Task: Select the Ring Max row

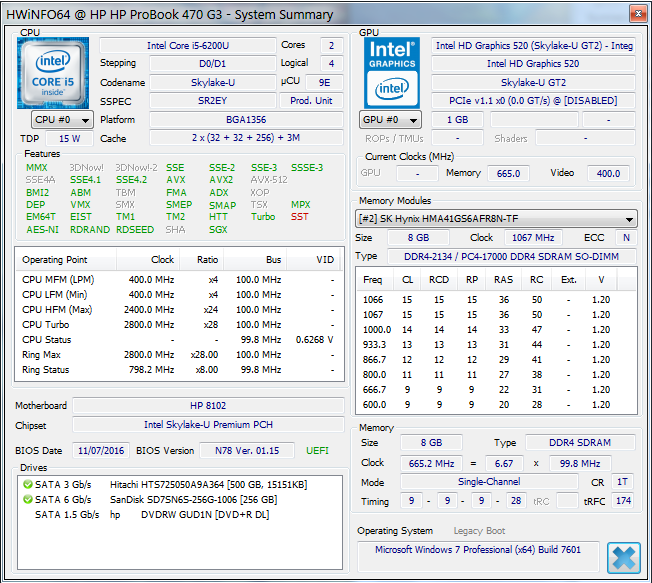Action: [178, 355]
